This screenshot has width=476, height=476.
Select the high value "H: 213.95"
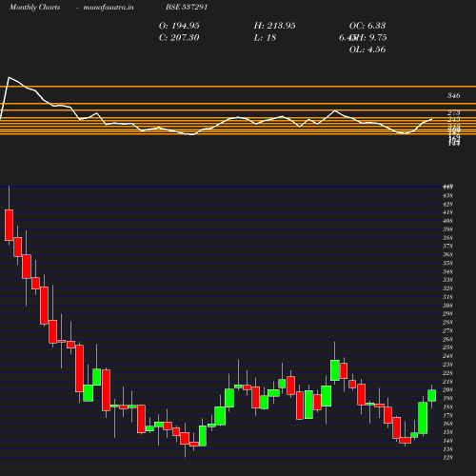pyautogui.click(x=275, y=26)
